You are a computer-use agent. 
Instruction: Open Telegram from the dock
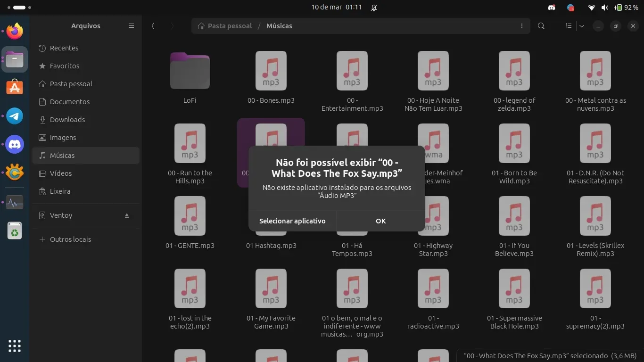coord(15,116)
